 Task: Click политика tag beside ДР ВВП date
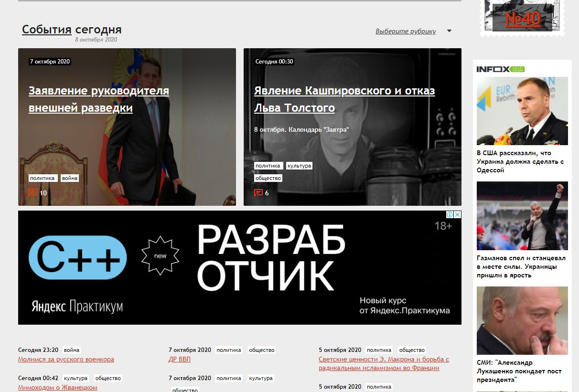pyautogui.click(x=229, y=350)
